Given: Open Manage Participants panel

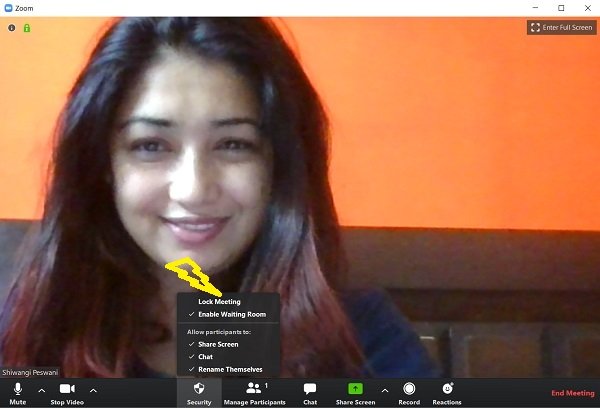Looking at the screenshot, I should [254, 393].
